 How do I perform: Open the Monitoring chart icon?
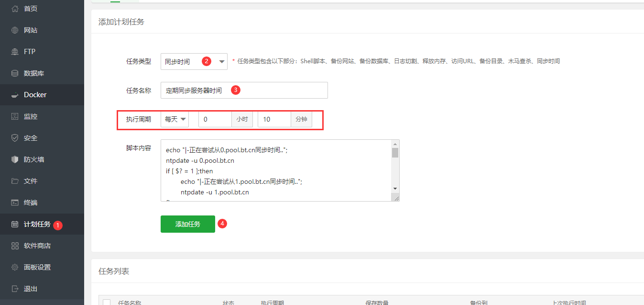click(15, 116)
